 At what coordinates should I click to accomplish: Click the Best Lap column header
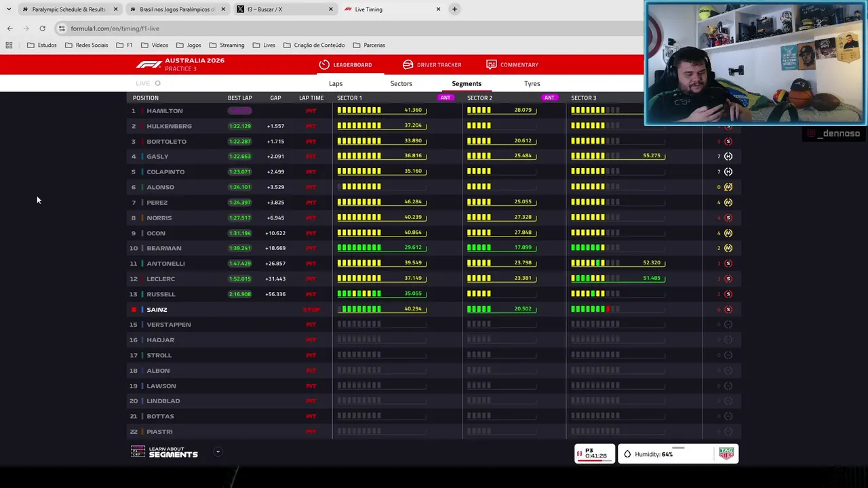click(x=239, y=98)
